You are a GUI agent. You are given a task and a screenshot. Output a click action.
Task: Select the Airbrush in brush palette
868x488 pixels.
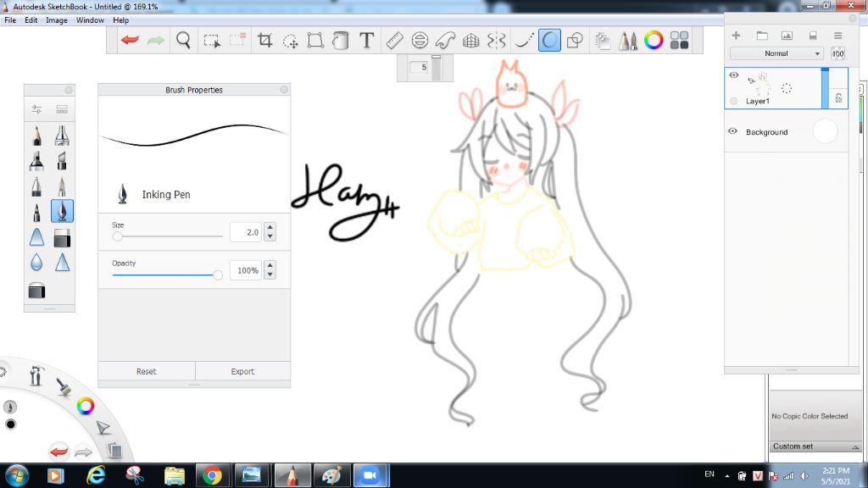pyautogui.click(x=62, y=136)
